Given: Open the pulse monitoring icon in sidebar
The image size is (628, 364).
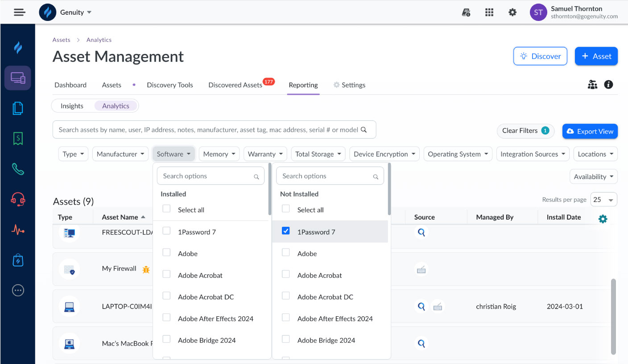Looking at the screenshot, I should click(18, 230).
